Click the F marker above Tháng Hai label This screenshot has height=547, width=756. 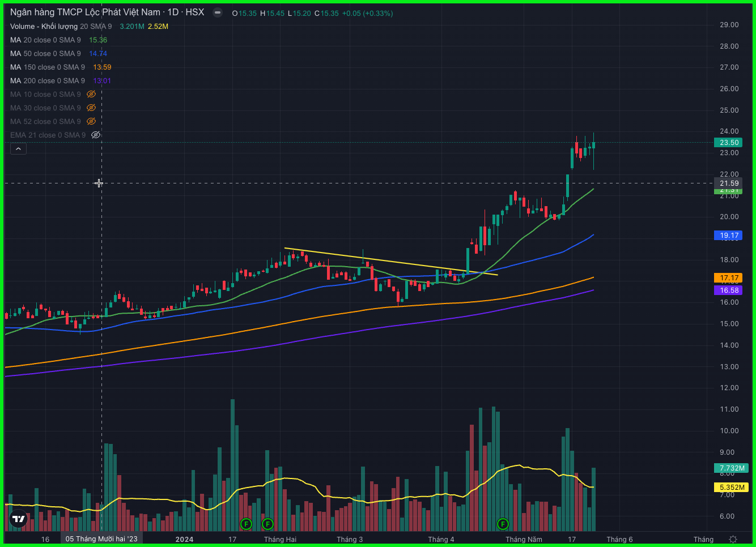(267, 524)
